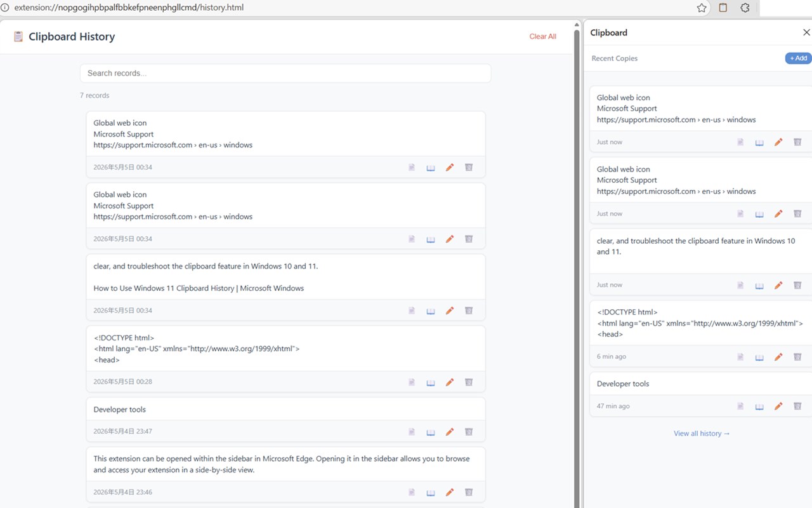Open 'View all history →' link
This screenshot has height=508, width=812.
702,433
